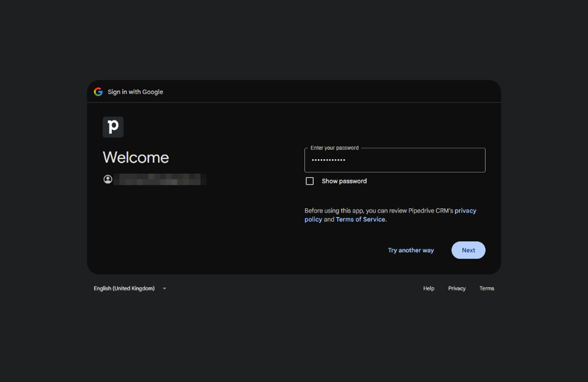The width and height of the screenshot is (588, 382).
Task: Click the Pipedrive app logo
Action: 113,127
